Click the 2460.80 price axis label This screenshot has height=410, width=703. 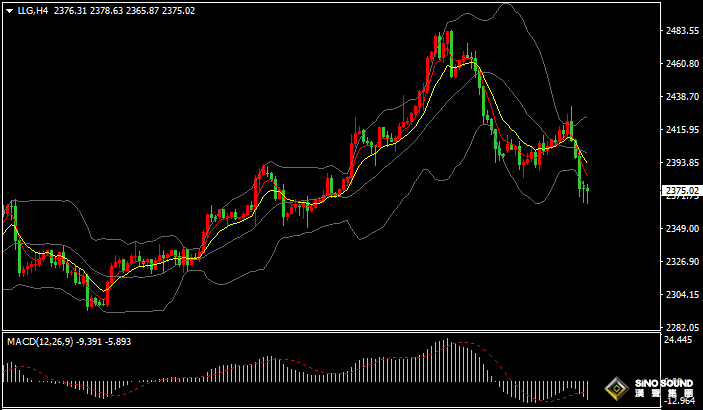coord(681,64)
